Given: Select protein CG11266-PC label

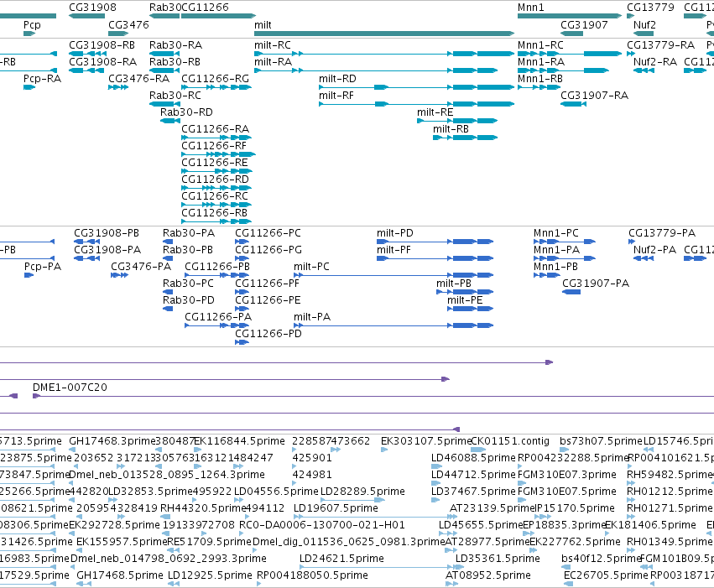Looking at the screenshot, I should coord(268,233).
